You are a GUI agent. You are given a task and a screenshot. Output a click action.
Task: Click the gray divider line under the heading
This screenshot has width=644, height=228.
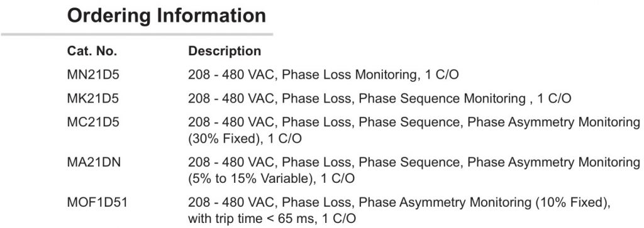(x=136, y=34)
